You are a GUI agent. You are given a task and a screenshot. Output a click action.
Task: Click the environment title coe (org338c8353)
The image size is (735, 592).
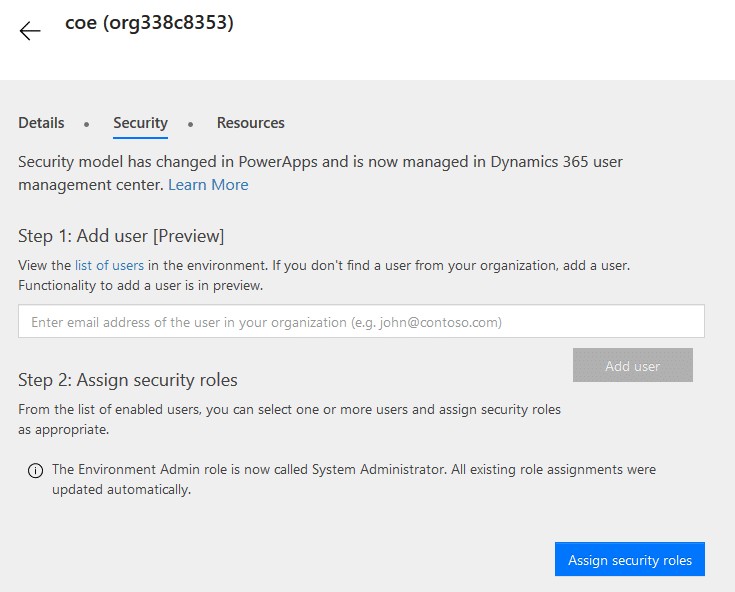(149, 23)
